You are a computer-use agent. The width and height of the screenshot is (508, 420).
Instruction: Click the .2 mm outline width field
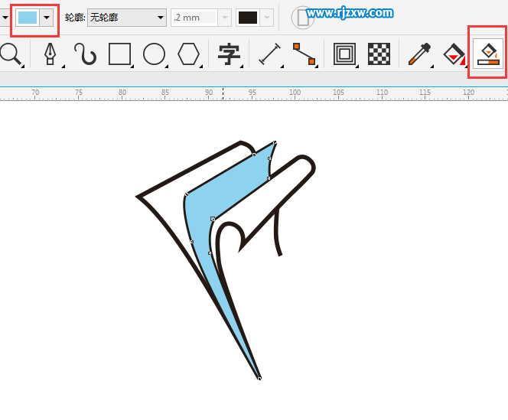point(194,18)
